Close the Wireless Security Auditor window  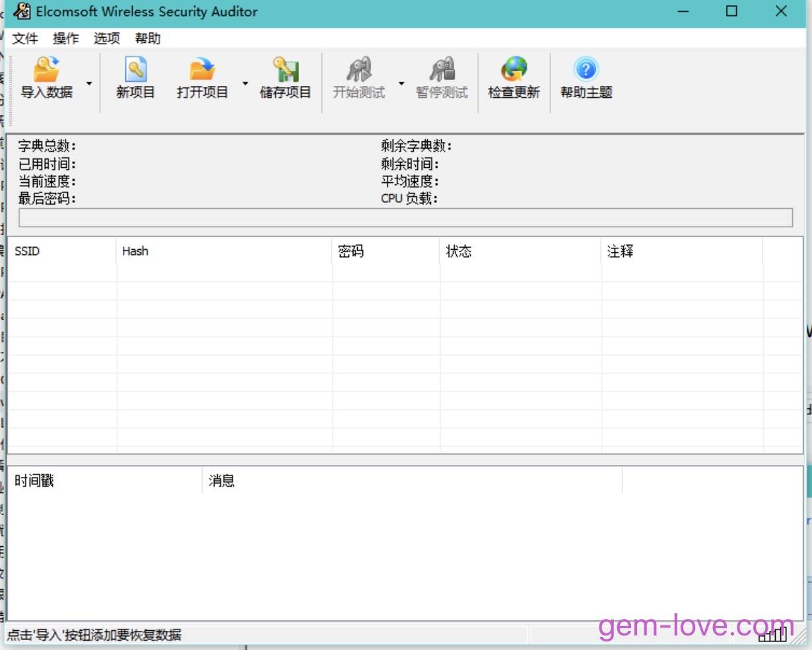[x=781, y=11]
